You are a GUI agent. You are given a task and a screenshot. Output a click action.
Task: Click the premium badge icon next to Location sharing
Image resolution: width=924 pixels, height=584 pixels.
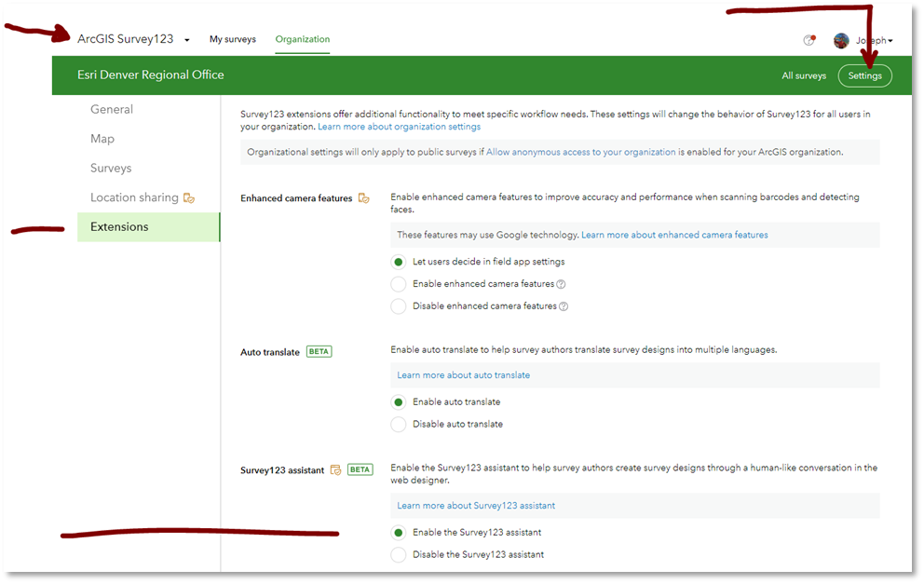pos(188,198)
